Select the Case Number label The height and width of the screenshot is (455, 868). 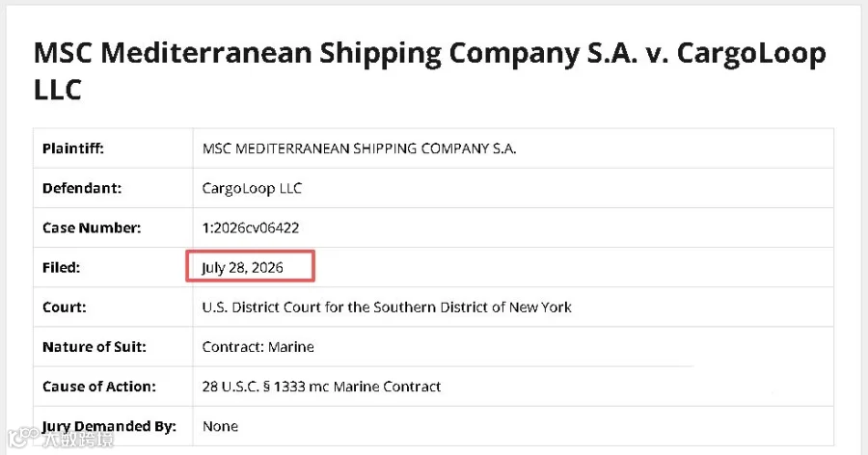click(92, 228)
